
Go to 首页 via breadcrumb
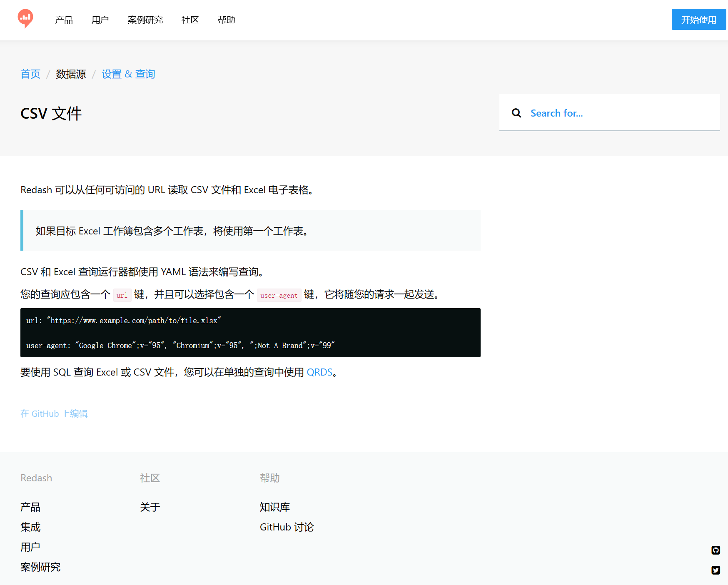click(30, 74)
